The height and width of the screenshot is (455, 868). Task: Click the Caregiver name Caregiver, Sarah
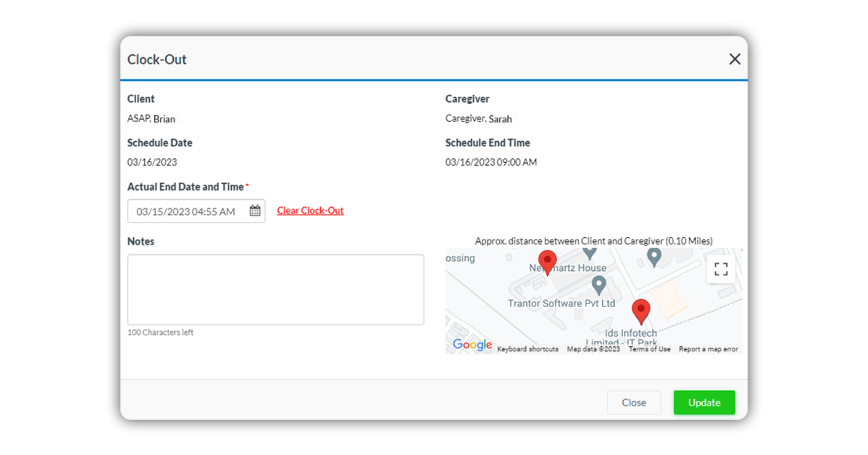pos(479,118)
